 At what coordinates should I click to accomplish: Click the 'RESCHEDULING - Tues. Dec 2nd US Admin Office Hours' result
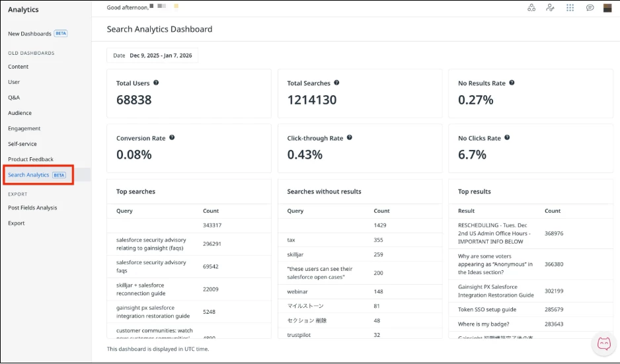point(494,233)
